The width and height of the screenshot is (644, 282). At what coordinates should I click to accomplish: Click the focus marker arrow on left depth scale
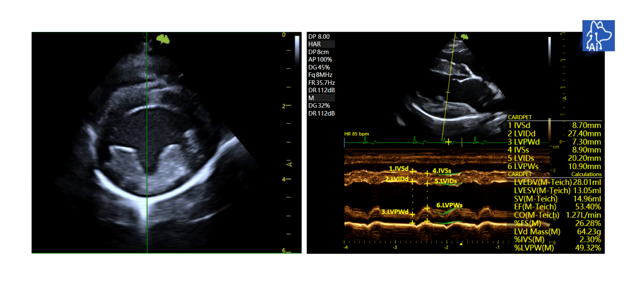point(288,164)
